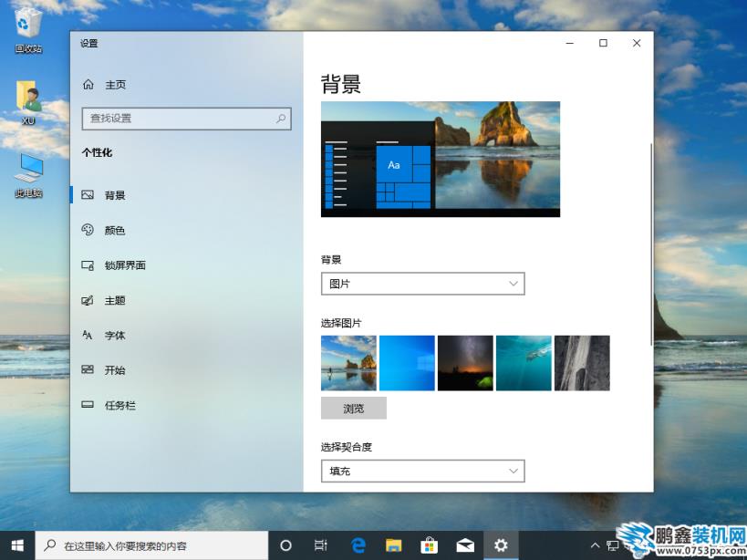Click the magnifier icon in 查找设置 box

tap(281, 118)
